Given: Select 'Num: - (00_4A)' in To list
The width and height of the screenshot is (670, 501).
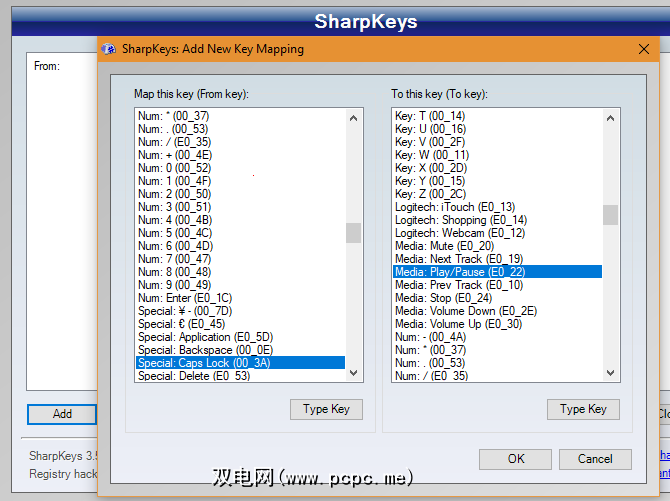Looking at the screenshot, I should coord(497,337).
